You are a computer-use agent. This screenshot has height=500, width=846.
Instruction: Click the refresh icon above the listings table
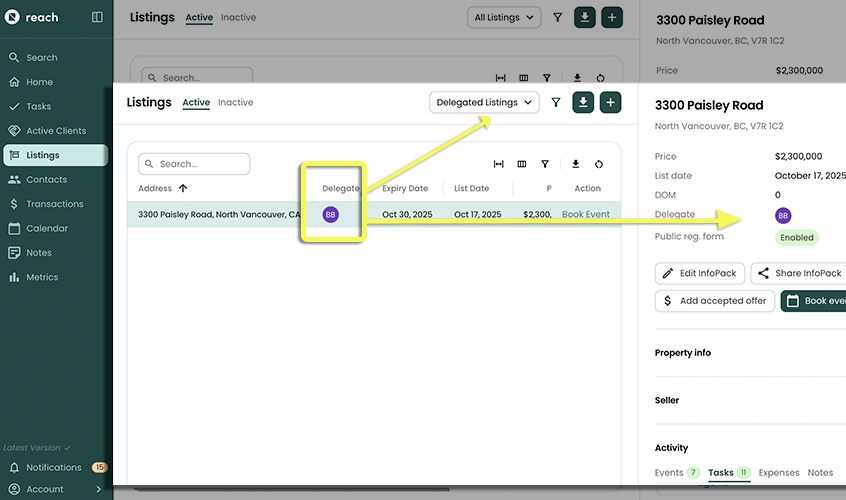(x=599, y=164)
